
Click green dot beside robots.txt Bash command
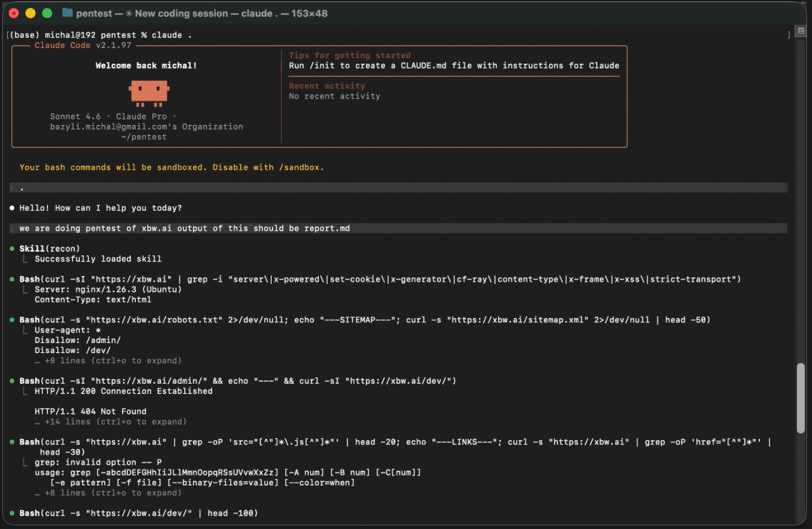coord(12,320)
